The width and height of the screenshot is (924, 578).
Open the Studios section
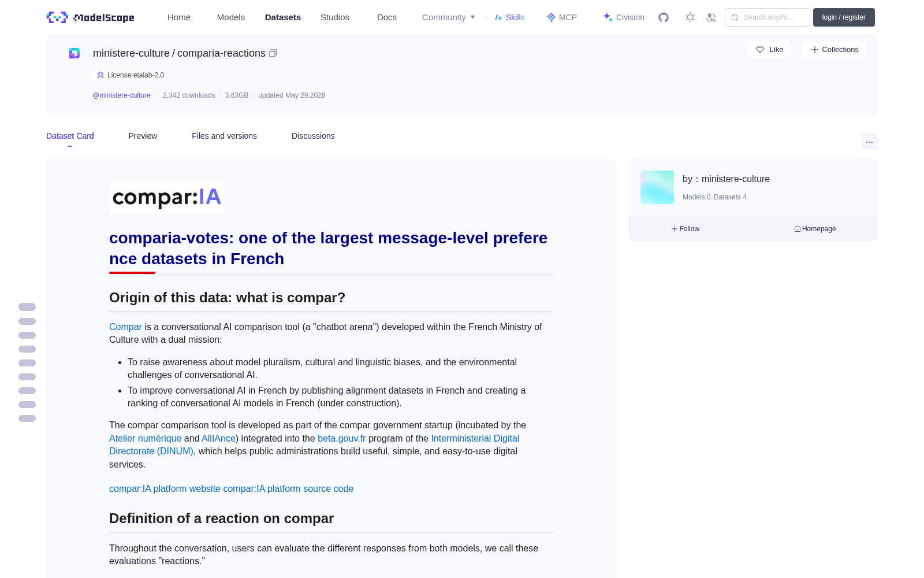point(335,17)
